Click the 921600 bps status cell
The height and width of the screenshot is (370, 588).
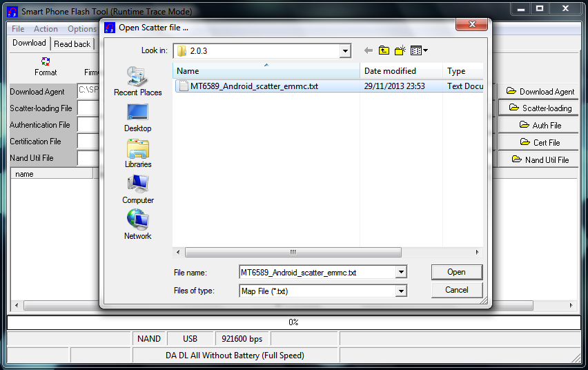pos(242,339)
